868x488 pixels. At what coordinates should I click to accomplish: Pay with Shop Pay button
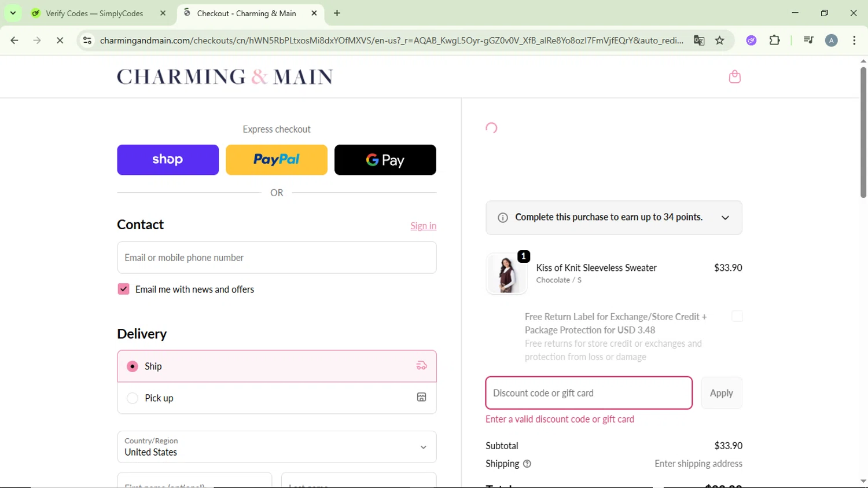[168, 160]
